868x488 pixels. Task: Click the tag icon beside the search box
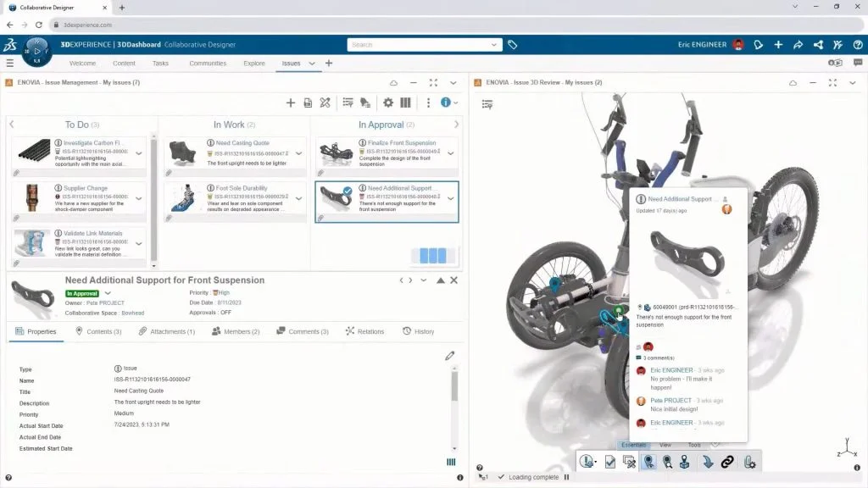click(x=513, y=45)
